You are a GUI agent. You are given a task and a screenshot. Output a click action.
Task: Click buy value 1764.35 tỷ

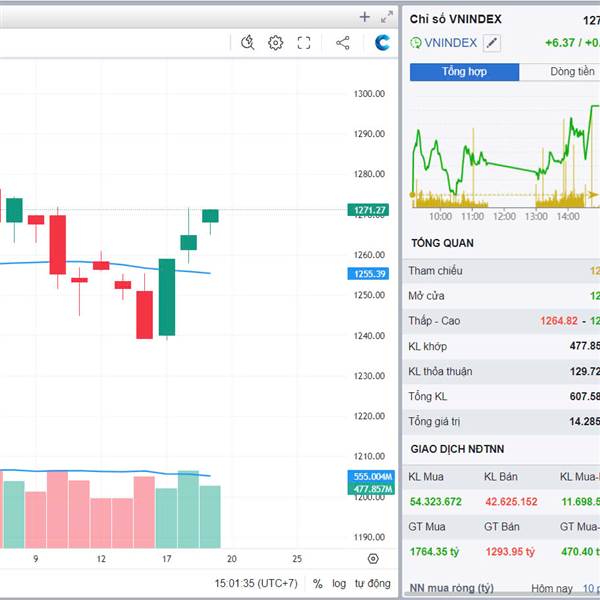click(x=434, y=552)
